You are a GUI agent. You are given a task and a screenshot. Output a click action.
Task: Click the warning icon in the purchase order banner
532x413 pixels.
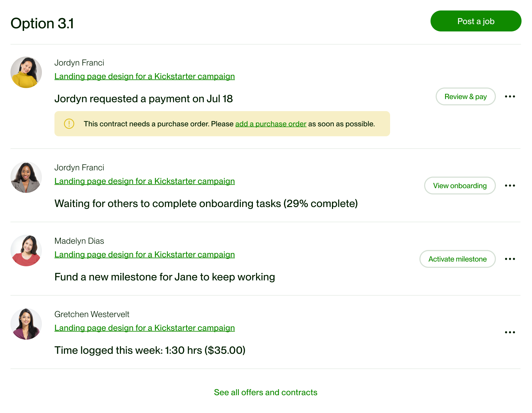tap(69, 124)
